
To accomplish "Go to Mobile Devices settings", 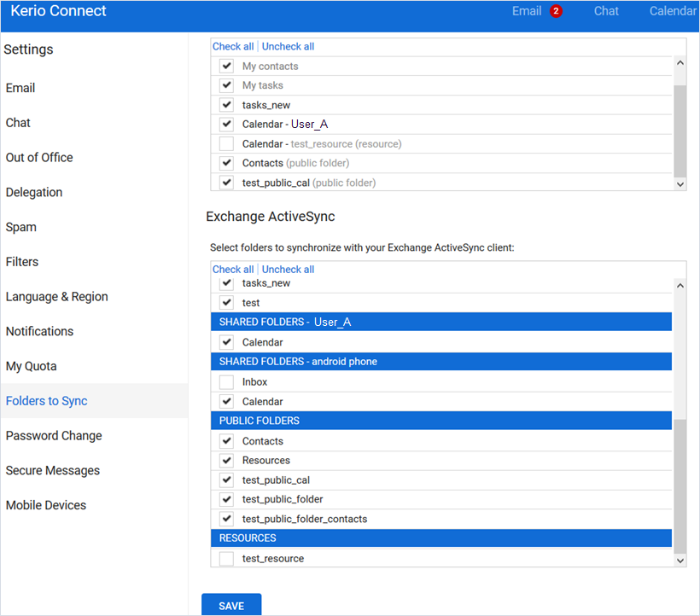I will click(x=46, y=505).
